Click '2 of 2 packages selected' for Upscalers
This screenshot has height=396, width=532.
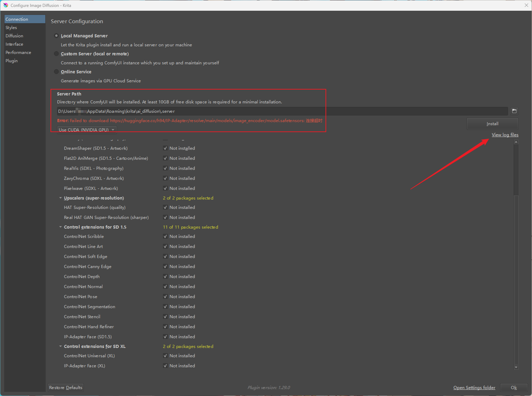coord(188,198)
